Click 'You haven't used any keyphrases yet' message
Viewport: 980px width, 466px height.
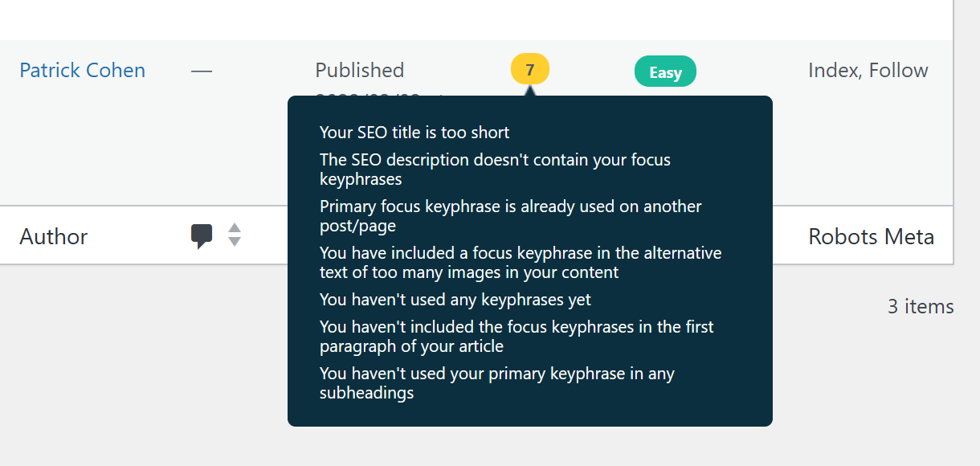(455, 300)
